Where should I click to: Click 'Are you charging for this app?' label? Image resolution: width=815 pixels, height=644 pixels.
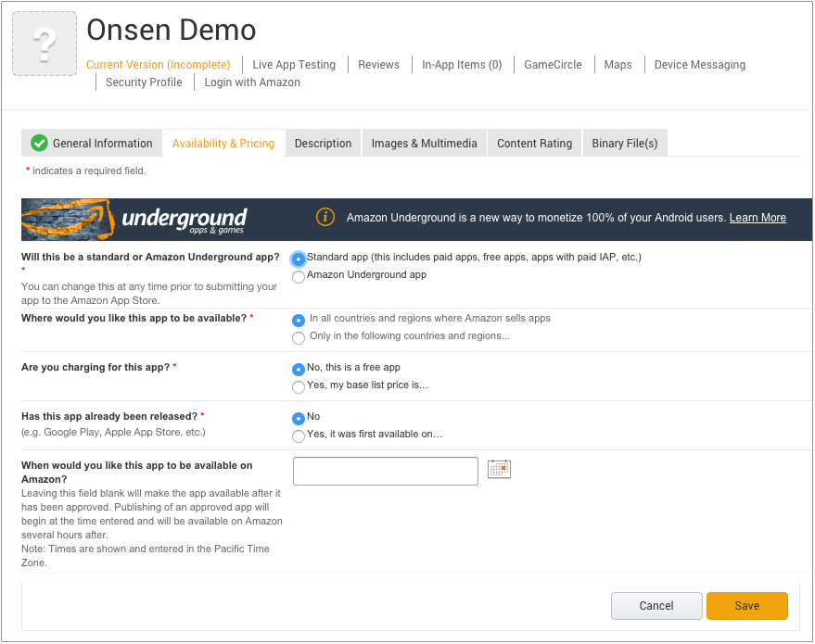click(96, 367)
